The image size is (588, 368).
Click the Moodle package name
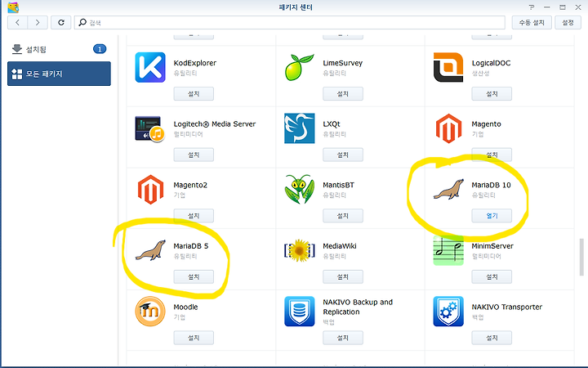185,307
